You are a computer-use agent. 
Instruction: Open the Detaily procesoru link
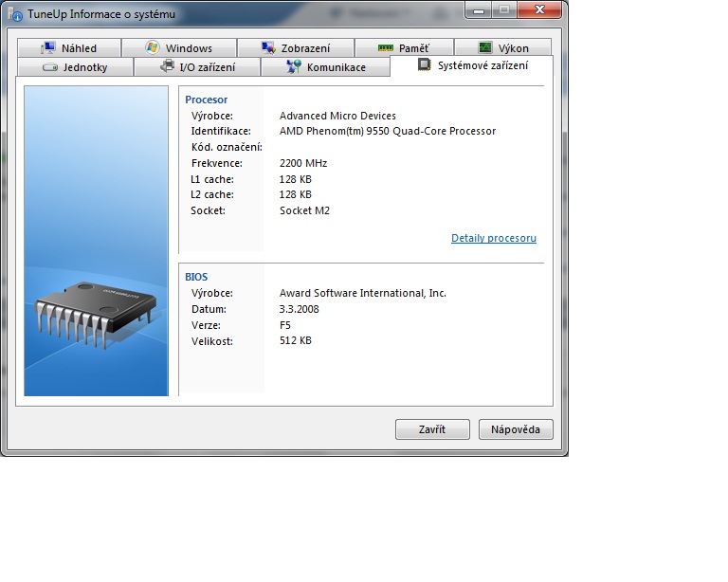click(x=494, y=238)
